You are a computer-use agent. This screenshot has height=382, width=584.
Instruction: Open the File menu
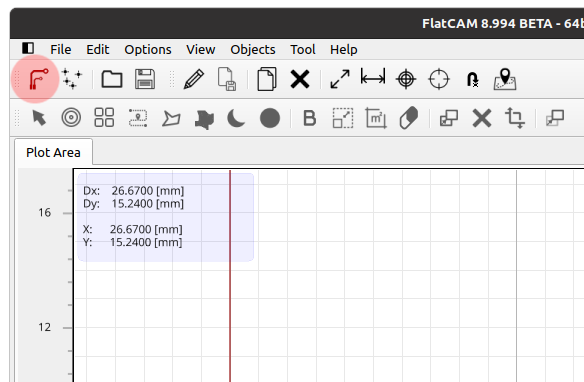tap(61, 49)
